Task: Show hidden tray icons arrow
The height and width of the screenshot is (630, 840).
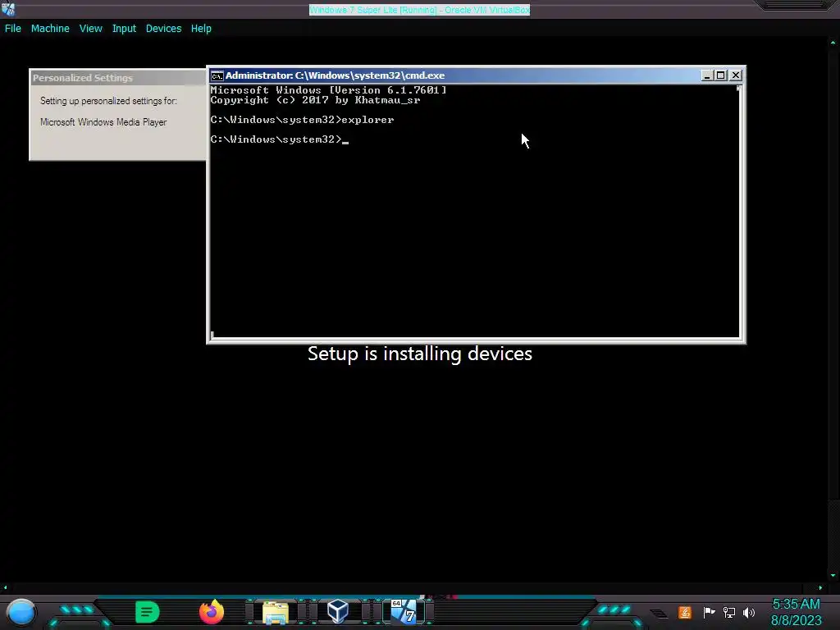Action: [x=660, y=614]
